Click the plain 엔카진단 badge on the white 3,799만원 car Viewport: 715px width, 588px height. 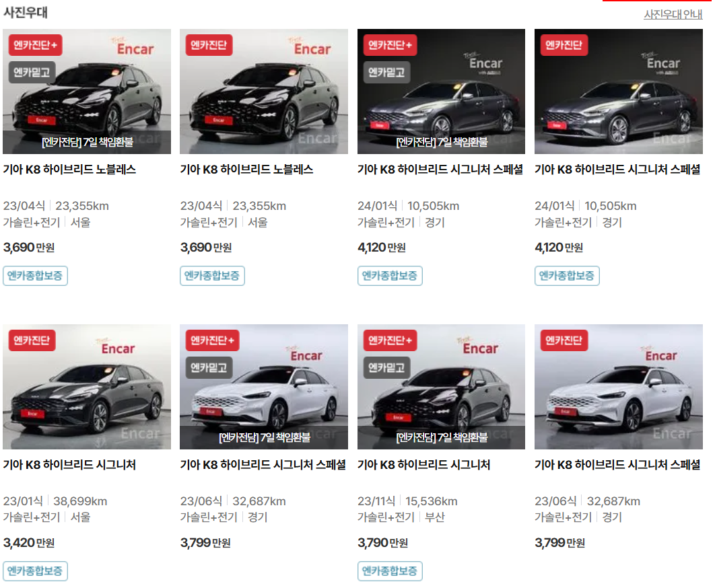(x=564, y=340)
